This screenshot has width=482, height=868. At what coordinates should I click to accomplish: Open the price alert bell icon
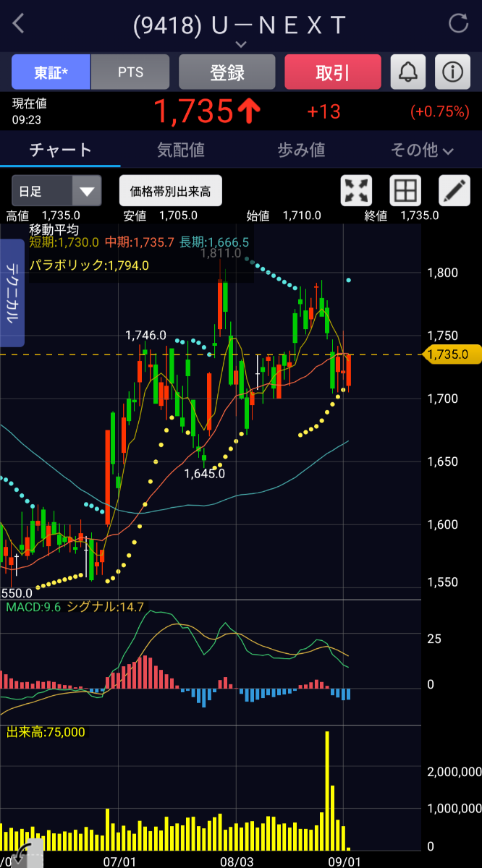[408, 72]
